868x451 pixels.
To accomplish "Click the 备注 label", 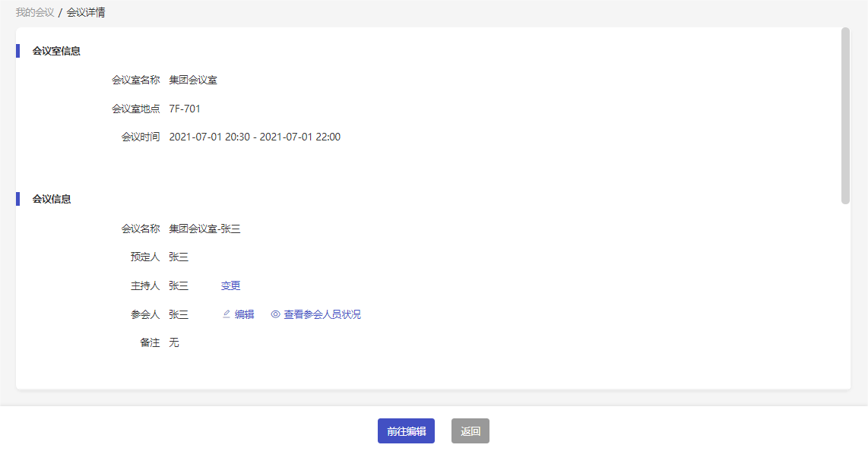I will pos(150,342).
